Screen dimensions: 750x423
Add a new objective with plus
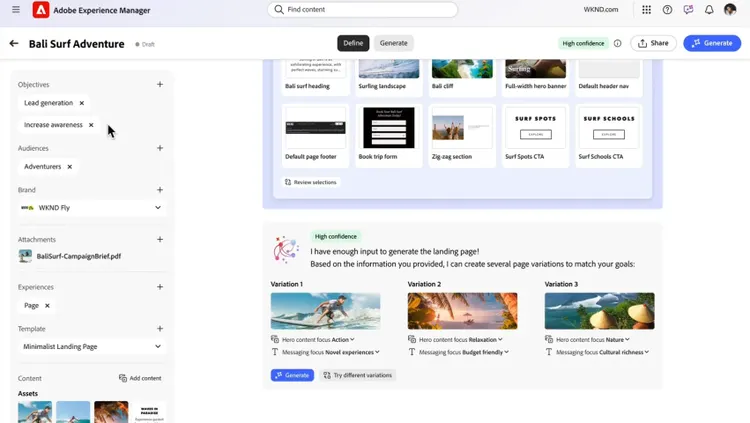pyautogui.click(x=160, y=84)
